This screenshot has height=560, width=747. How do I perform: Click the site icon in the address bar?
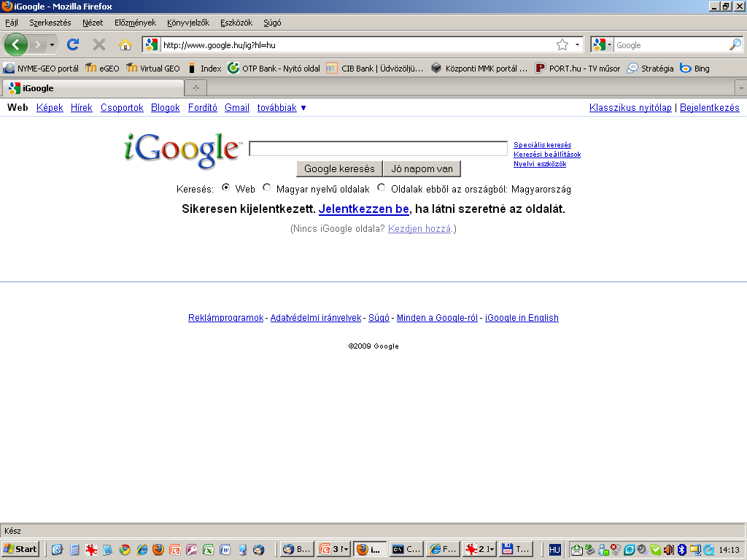pos(152,44)
